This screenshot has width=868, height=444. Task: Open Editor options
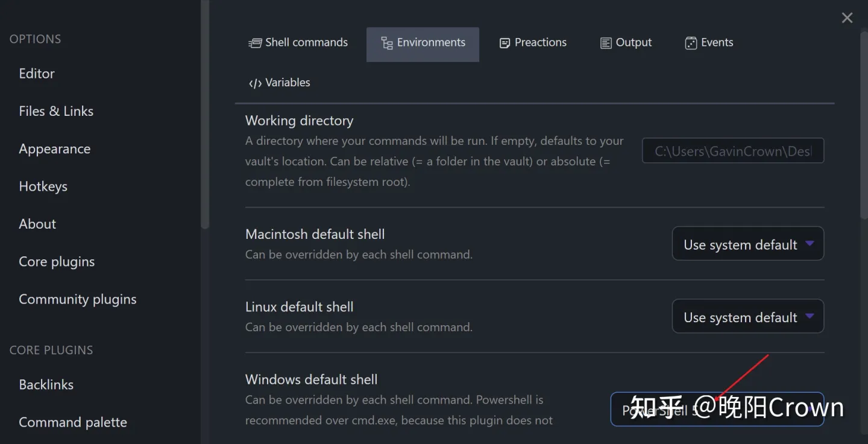pos(37,74)
